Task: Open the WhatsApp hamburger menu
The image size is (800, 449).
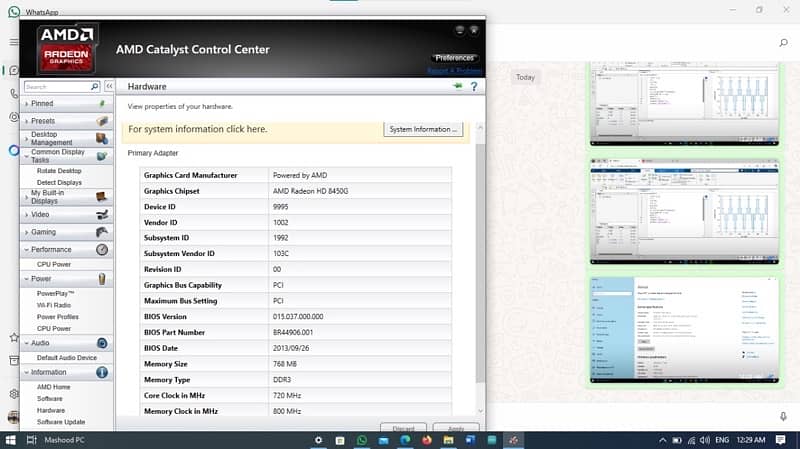Action: 14,43
